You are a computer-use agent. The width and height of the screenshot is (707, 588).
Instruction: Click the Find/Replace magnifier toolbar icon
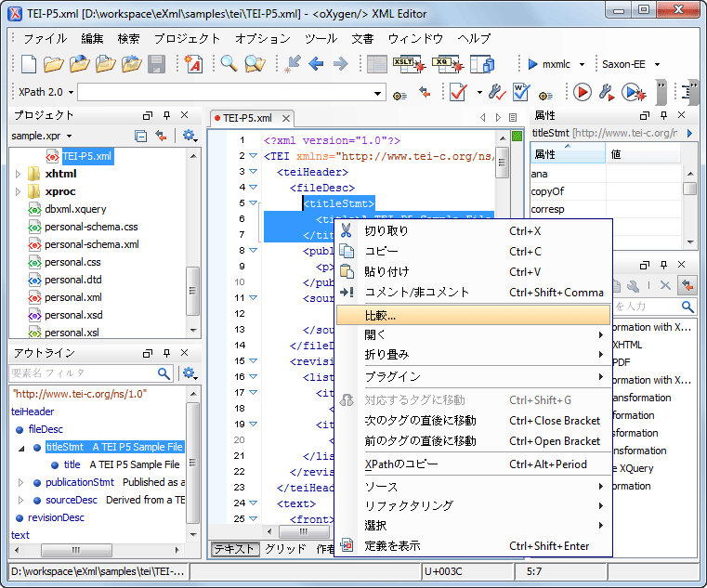tap(229, 64)
